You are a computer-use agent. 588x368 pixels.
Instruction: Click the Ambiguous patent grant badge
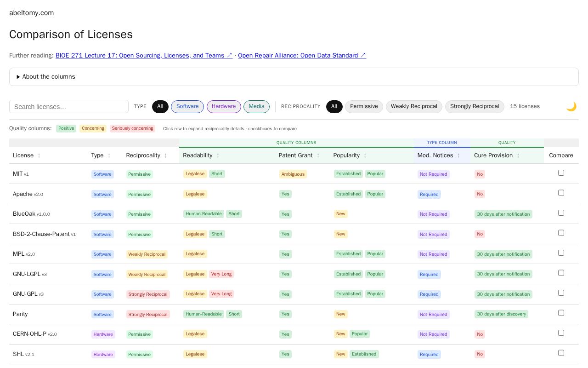coord(293,174)
